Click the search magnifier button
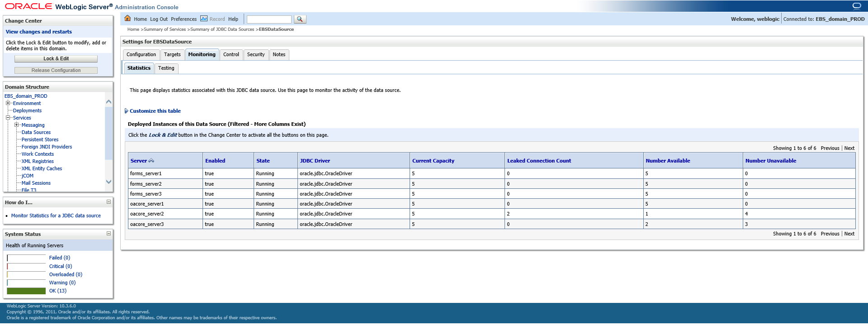 coord(300,19)
